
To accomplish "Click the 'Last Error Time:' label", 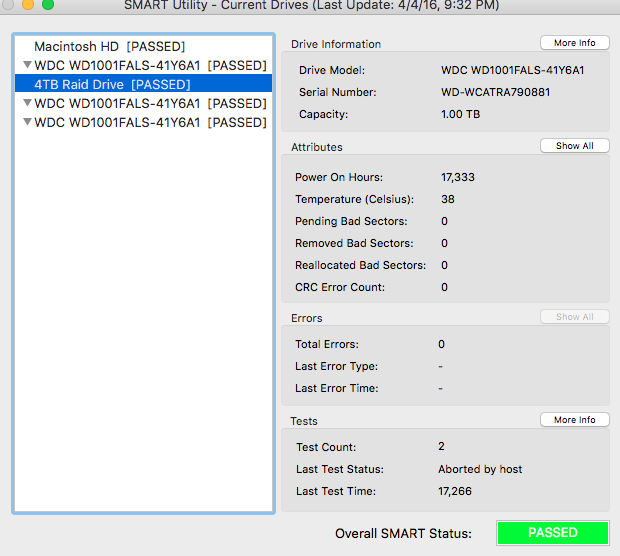I will point(336,388).
